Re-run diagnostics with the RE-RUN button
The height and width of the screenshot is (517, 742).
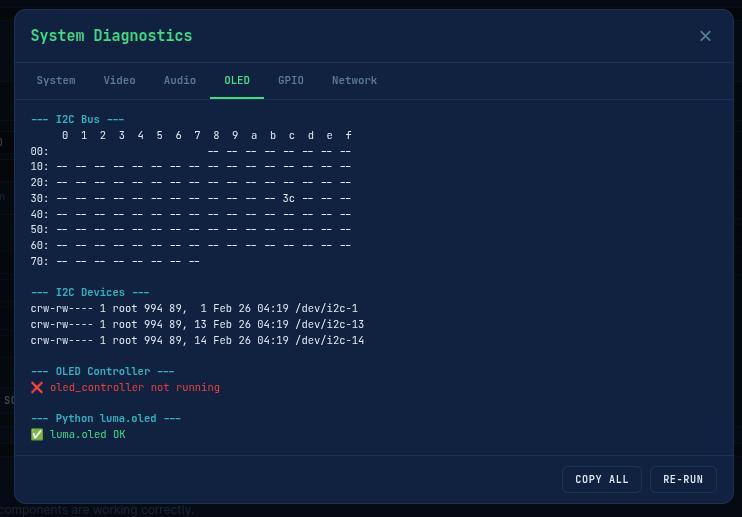click(x=683, y=479)
